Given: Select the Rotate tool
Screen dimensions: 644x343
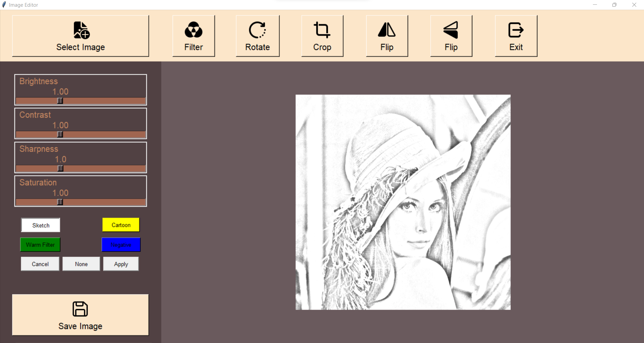Looking at the screenshot, I should pos(257,35).
